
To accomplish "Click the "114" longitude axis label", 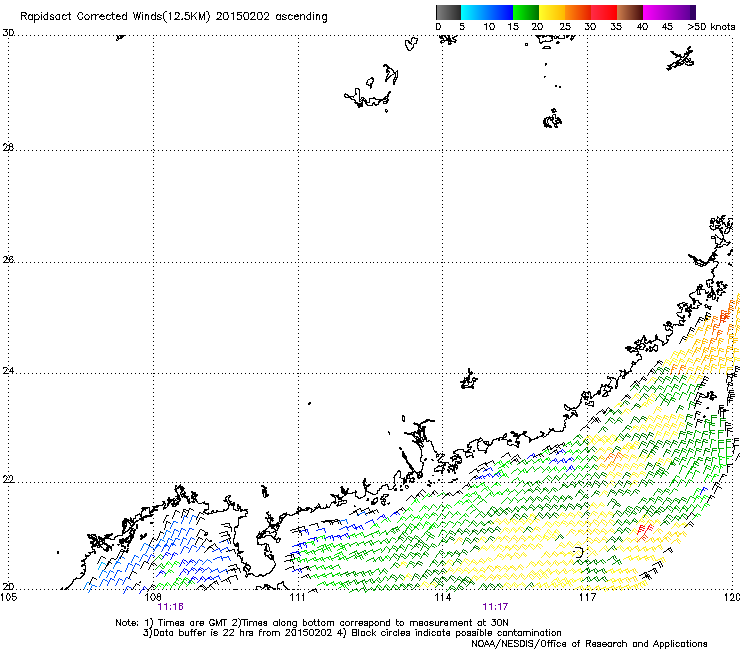I will [x=443, y=598].
